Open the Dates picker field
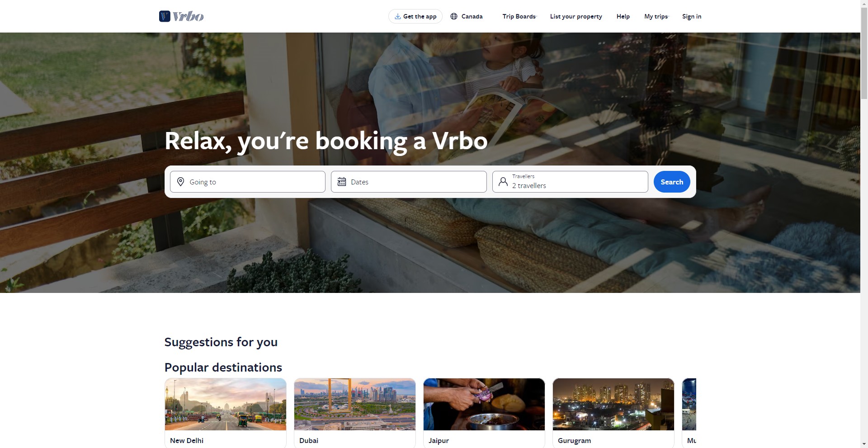Image resolution: width=868 pixels, height=448 pixels. coord(409,182)
